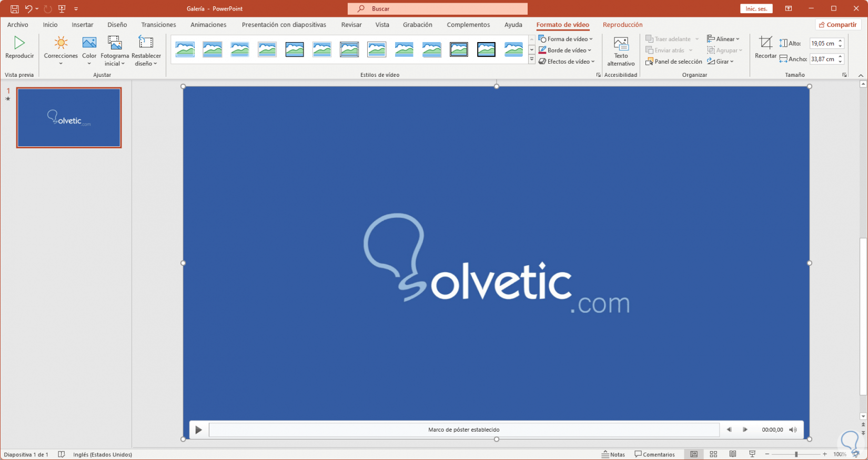Viewport: 868px width, 460px height.
Task: Open Texto alternativo pane
Action: point(621,52)
